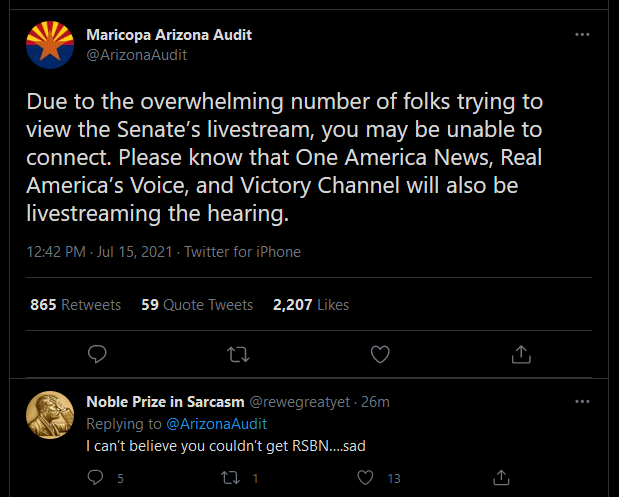Open the Maricopa Arizona Audit profile picture

coord(50,45)
